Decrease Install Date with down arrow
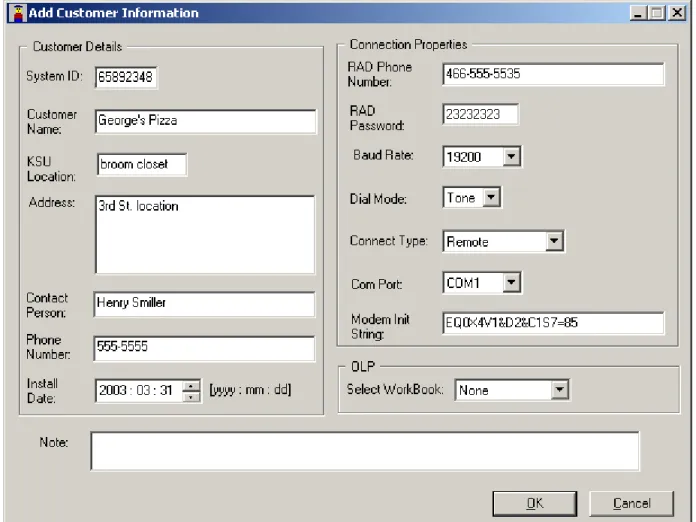The image size is (696, 522). pos(191,397)
